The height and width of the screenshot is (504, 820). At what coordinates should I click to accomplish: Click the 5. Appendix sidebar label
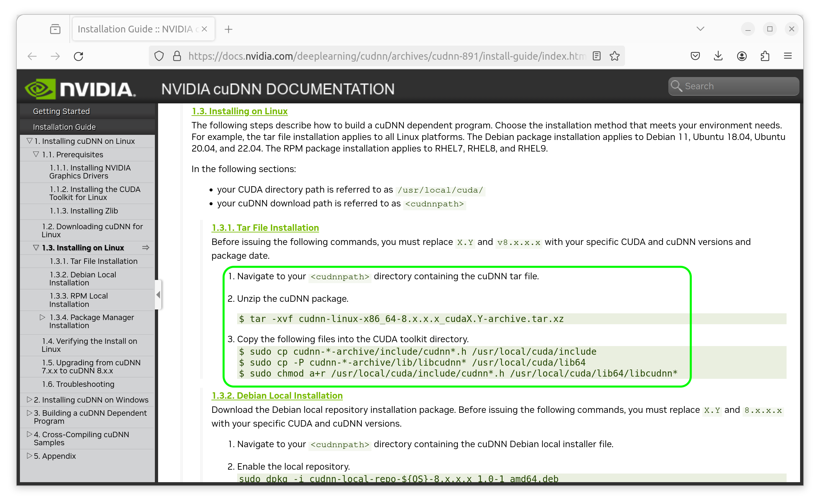[x=55, y=456]
